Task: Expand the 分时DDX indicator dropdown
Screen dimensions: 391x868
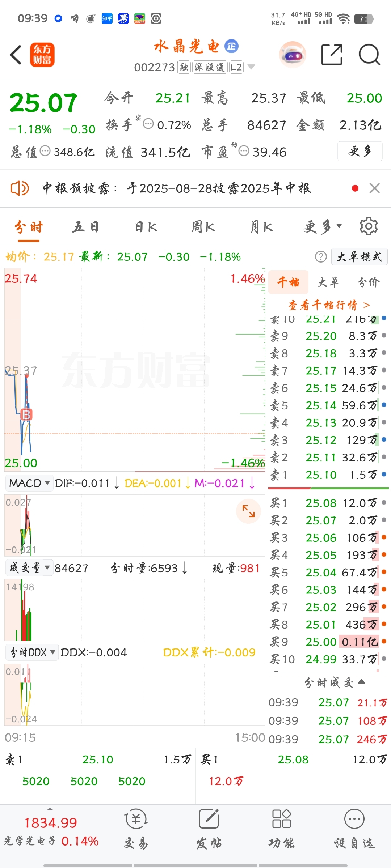Action: 32,652
